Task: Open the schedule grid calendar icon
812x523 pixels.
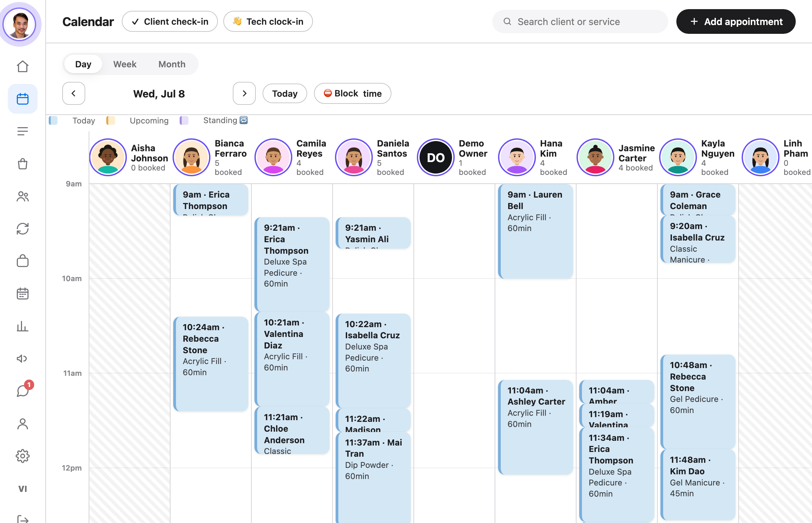Action: (22, 293)
